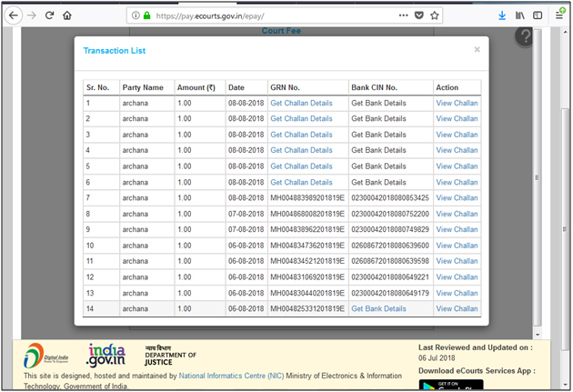573x392 pixels.
Task: Toggle the sidebar icon in toolbar
Action: tap(538, 15)
